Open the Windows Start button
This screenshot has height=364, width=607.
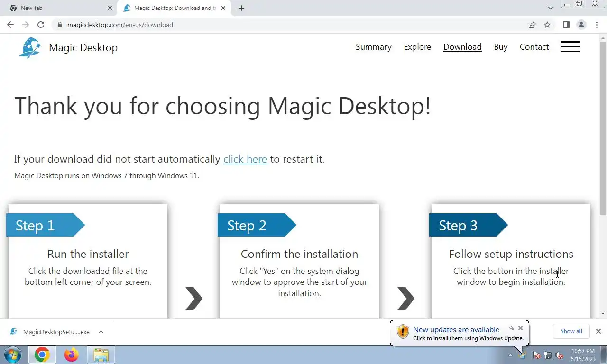point(12,355)
